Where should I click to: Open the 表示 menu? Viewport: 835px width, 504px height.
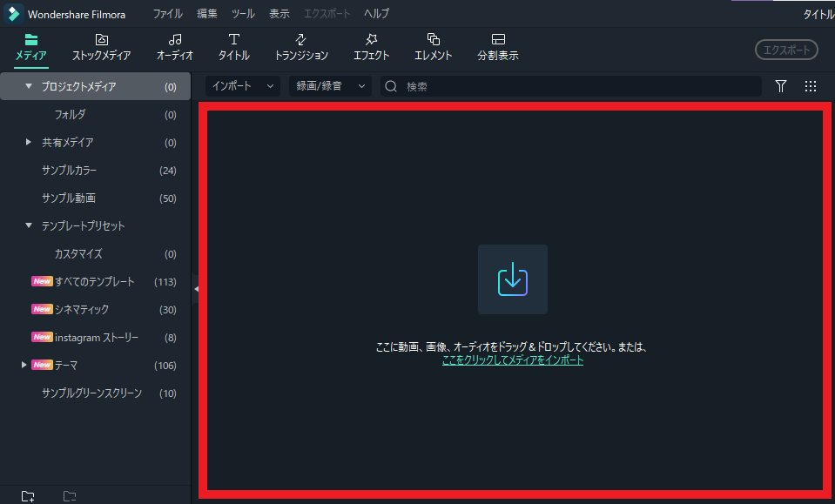click(x=279, y=14)
